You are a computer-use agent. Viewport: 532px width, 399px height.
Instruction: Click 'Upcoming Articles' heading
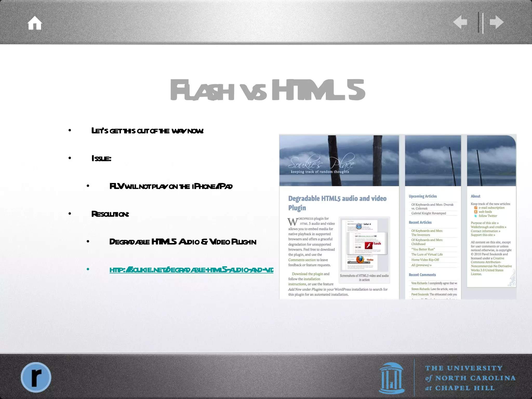point(423,196)
